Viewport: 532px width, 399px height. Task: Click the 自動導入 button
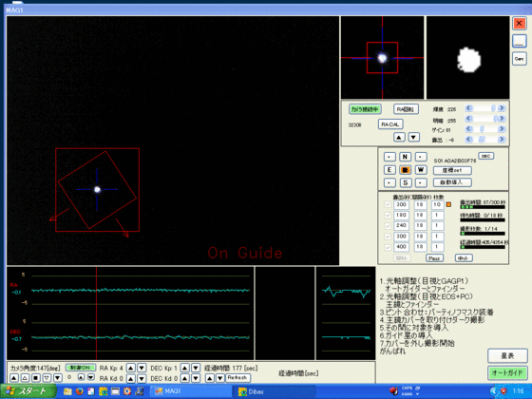452,182
